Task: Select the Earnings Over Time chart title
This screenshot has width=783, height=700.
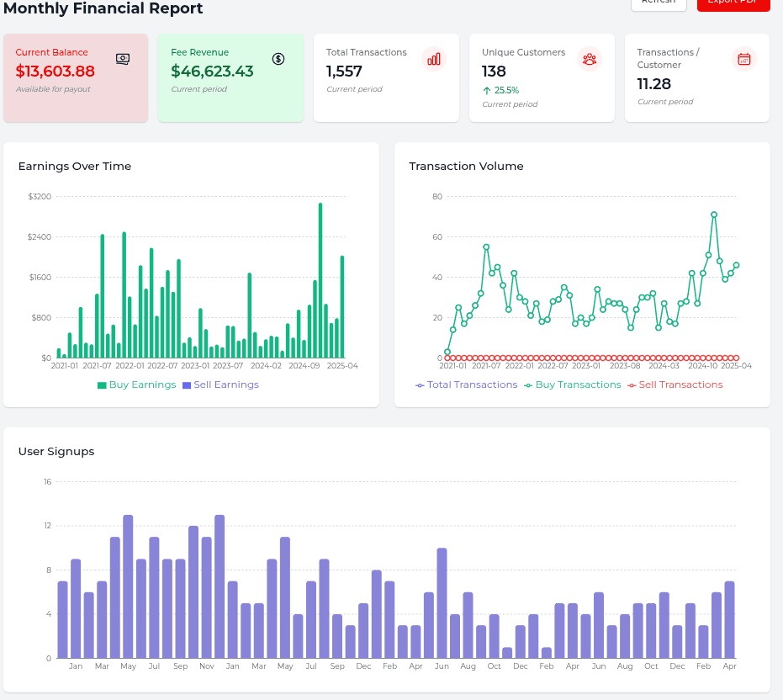Action: [74, 166]
